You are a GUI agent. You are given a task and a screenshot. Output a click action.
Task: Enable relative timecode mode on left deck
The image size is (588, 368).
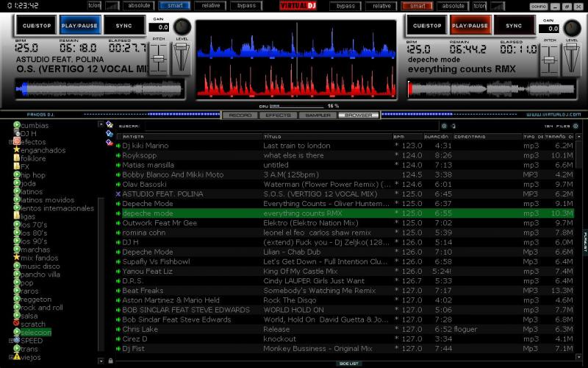(x=211, y=6)
